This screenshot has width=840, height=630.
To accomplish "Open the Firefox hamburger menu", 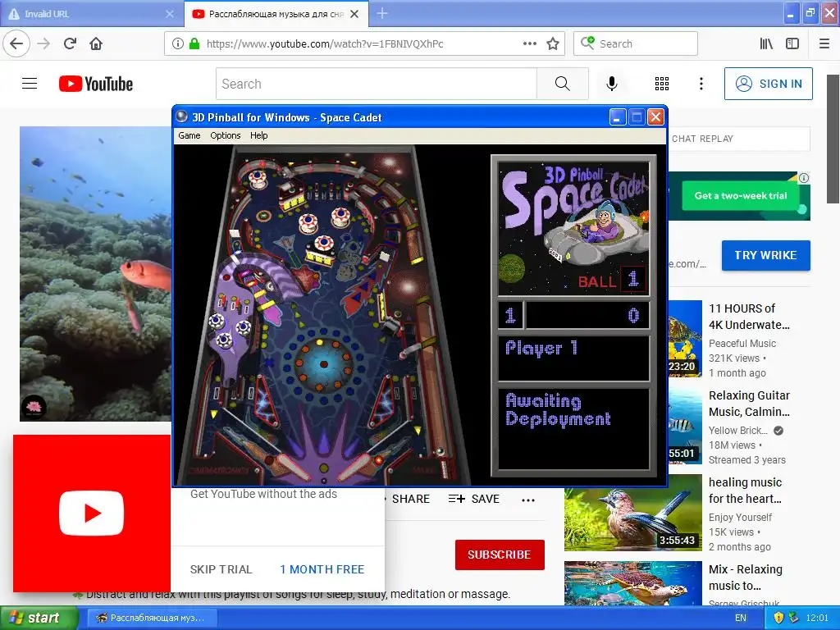I will pos(824,44).
